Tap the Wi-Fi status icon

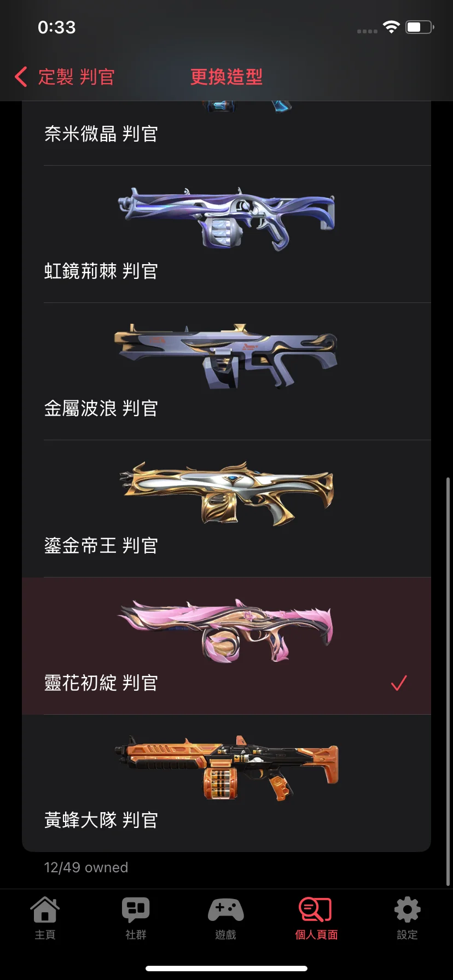tap(391, 27)
